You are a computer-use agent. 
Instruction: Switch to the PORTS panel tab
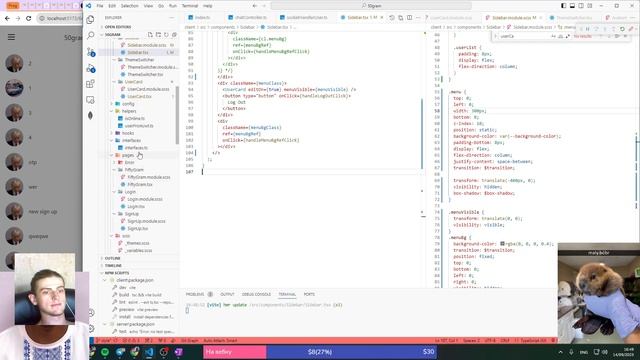click(309, 294)
